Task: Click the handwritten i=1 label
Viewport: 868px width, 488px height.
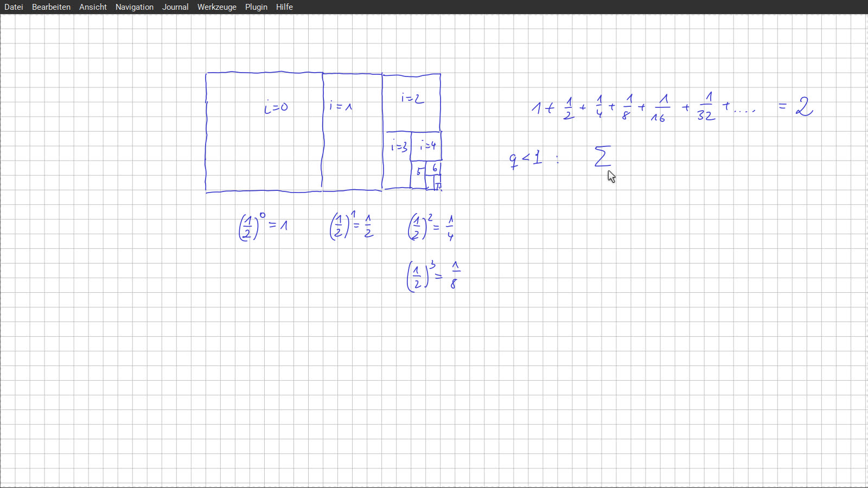Action: click(x=341, y=106)
